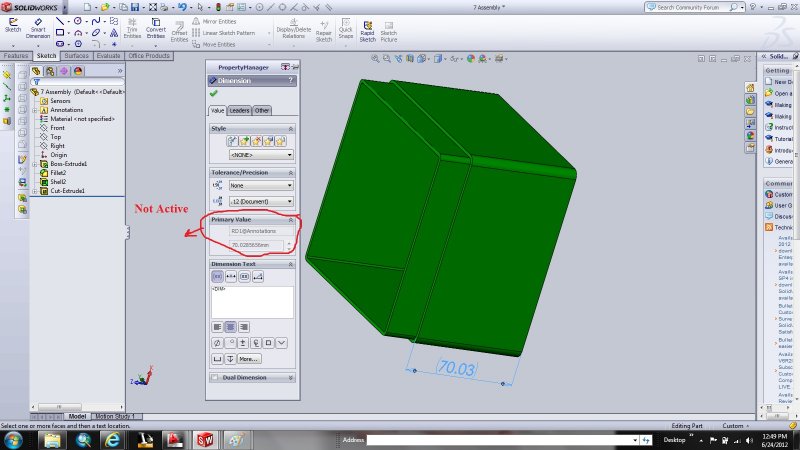800x450 pixels.
Task: Click the Convert Entities tool
Action: pyautogui.click(x=156, y=29)
